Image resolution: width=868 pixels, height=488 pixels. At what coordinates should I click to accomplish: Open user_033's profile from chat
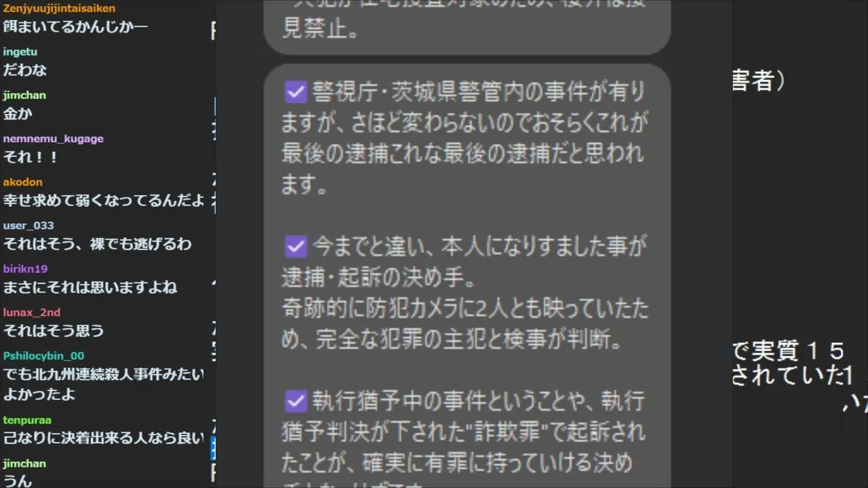pyautogui.click(x=28, y=225)
